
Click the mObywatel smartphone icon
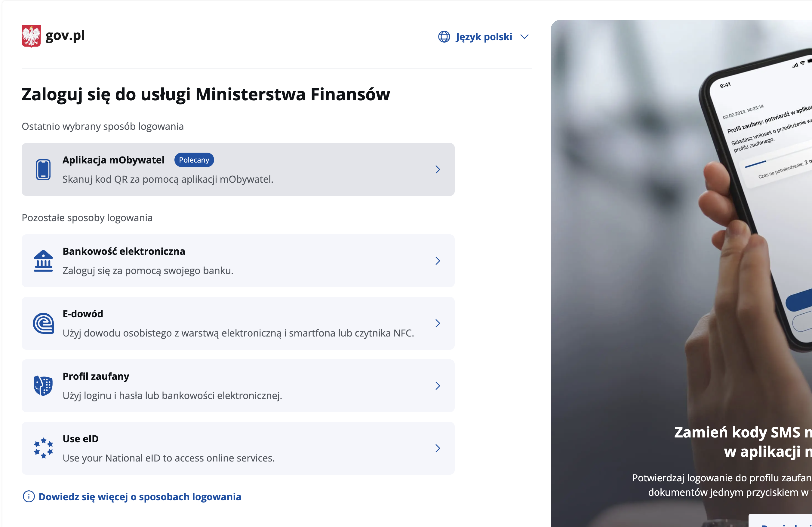(x=43, y=169)
